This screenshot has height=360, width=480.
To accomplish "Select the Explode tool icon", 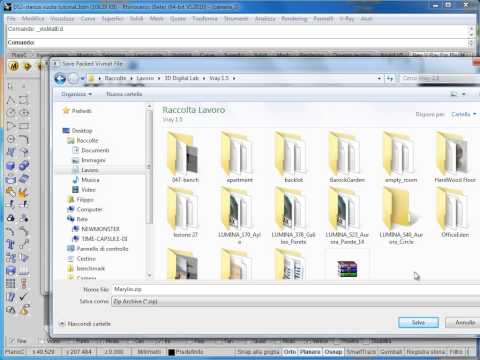I will pos(24,192).
